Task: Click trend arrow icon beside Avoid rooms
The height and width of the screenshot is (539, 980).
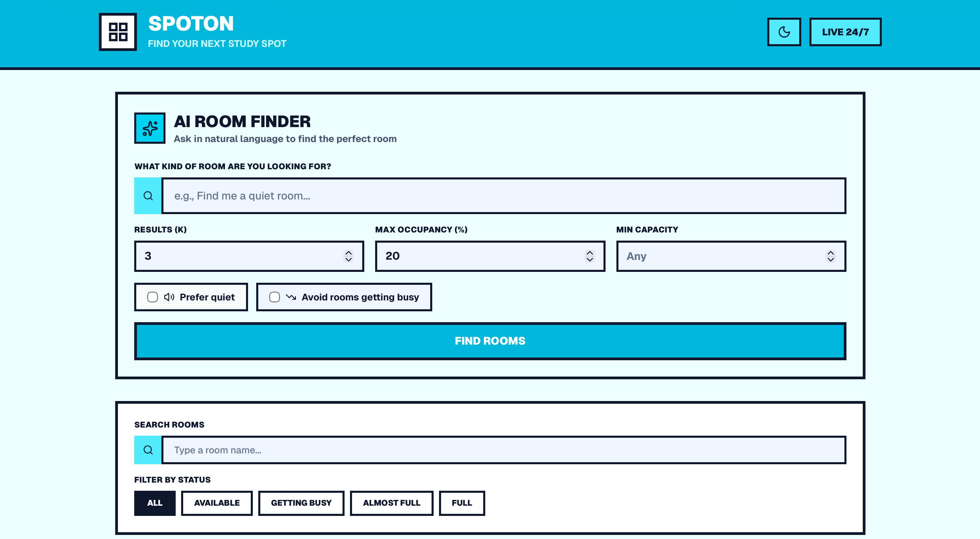Action: [x=291, y=297]
